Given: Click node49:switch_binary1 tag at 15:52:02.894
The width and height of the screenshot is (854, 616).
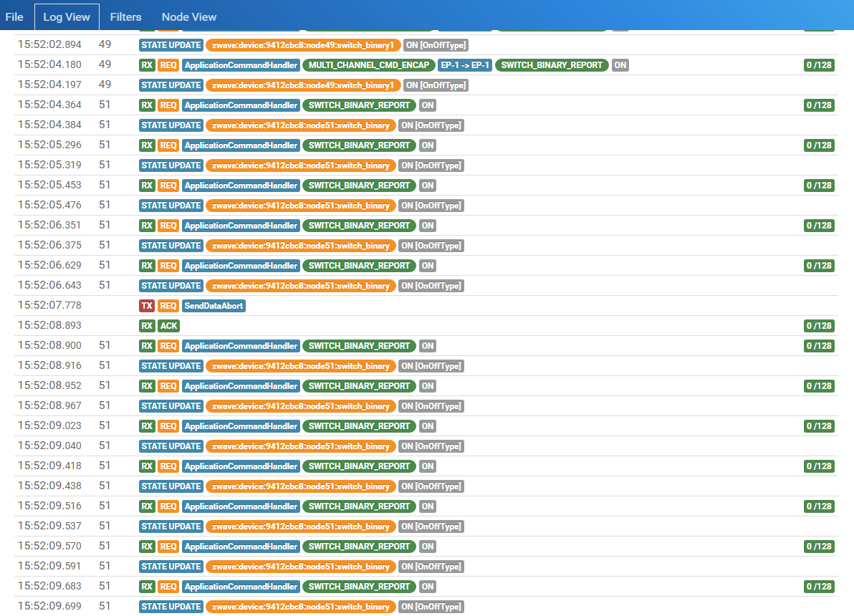Looking at the screenshot, I should coord(303,45).
